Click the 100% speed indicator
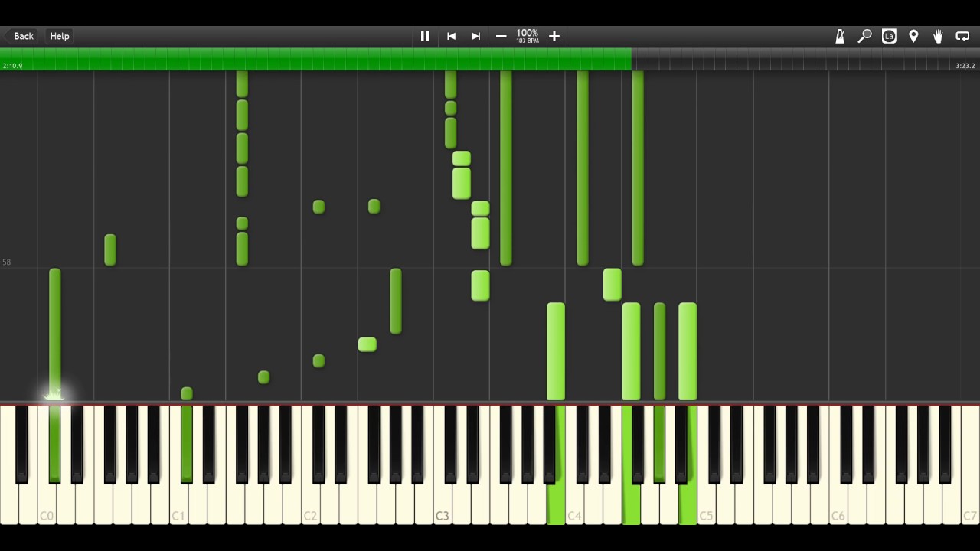 [527, 34]
